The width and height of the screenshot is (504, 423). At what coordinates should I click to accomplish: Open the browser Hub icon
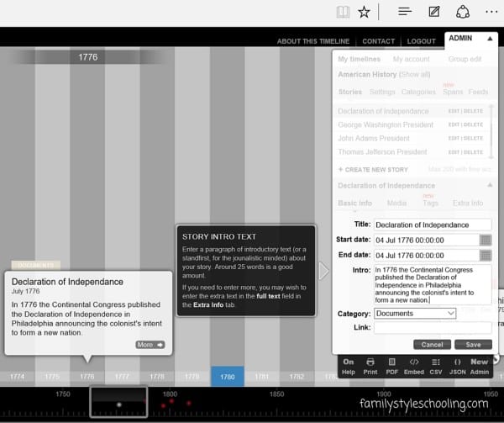click(404, 12)
